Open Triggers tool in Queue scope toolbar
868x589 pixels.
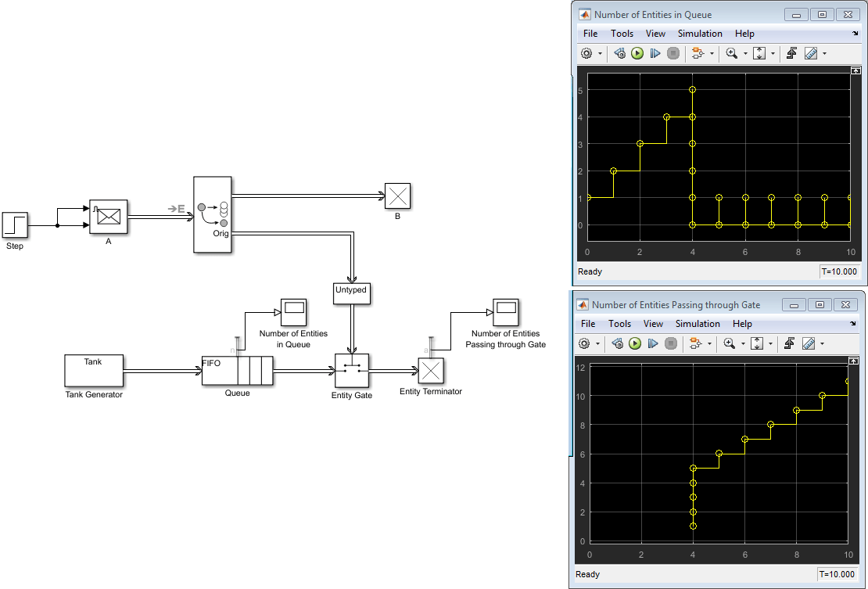pos(791,53)
